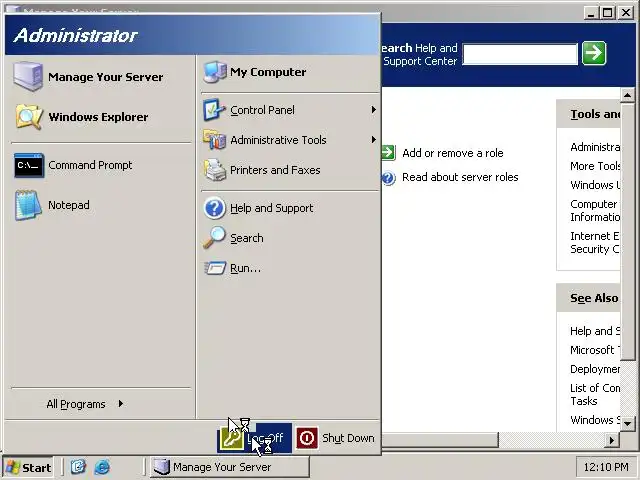The width and height of the screenshot is (640, 480).
Task: Click the Search text entry in Start menu
Action: (247, 238)
